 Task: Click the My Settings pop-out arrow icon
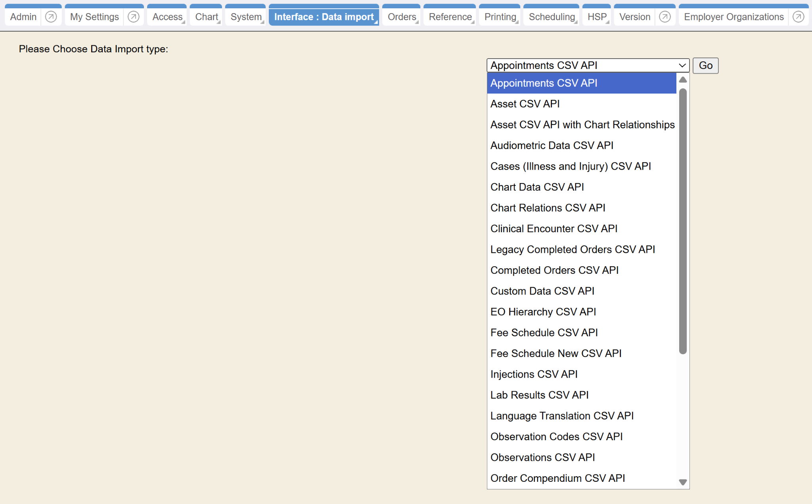134,17
